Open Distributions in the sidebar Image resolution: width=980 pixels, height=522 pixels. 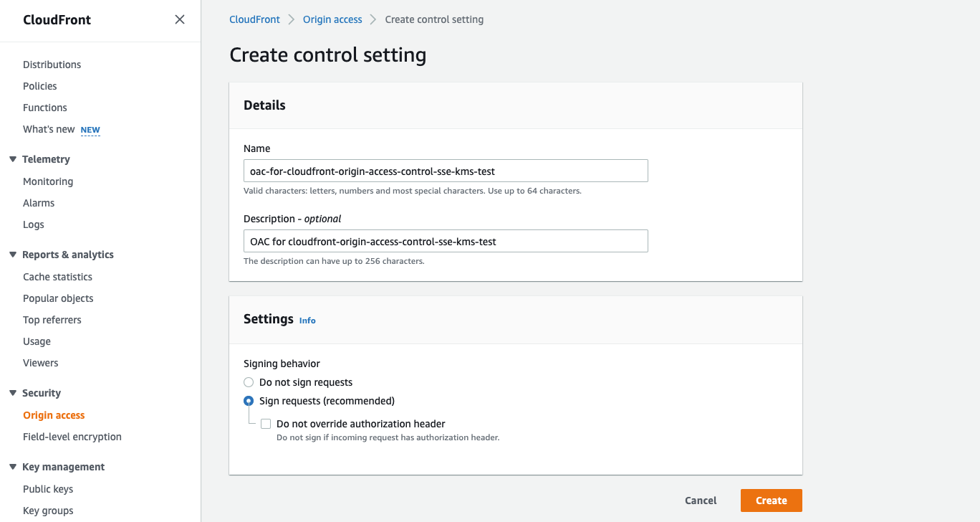pos(52,65)
